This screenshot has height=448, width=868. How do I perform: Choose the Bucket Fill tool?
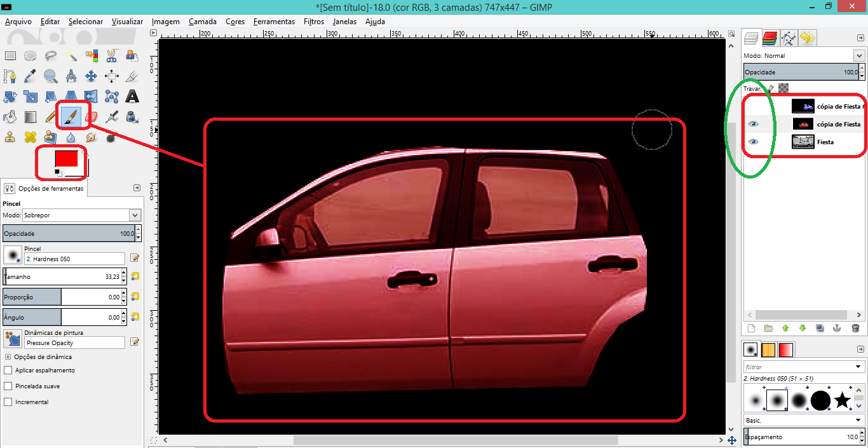pos(10,117)
